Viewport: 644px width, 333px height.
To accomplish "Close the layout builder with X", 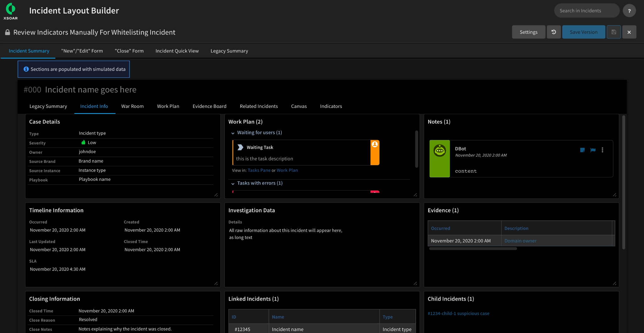I will tap(629, 32).
